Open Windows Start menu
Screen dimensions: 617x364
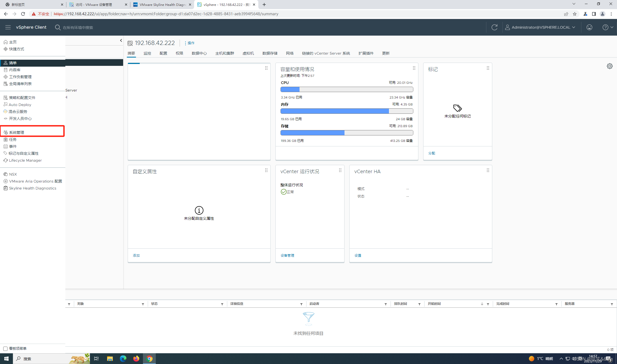6,359
